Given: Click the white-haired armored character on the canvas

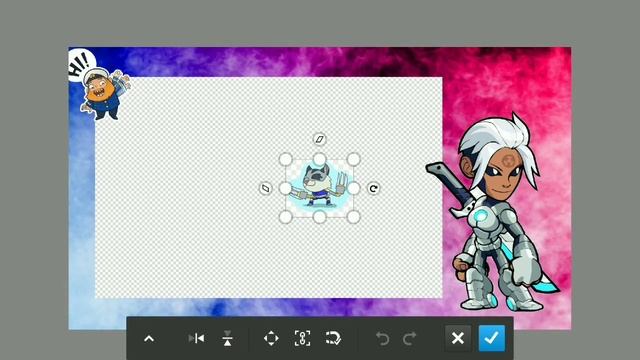Looking at the screenshot, I should tap(494, 212).
